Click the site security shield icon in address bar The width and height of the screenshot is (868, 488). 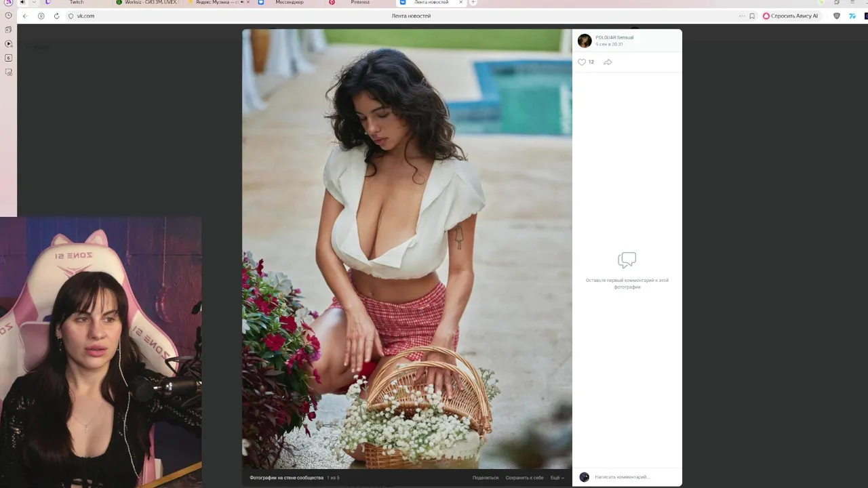click(x=71, y=16)
